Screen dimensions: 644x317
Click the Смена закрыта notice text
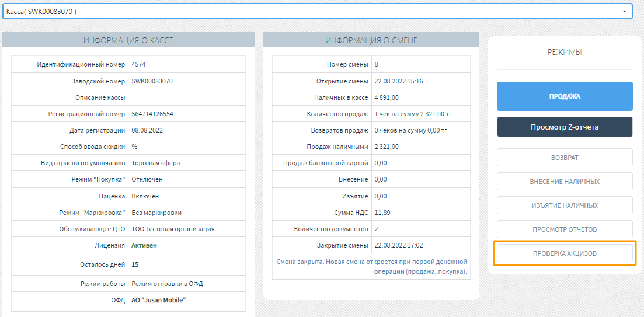[372, 266]
